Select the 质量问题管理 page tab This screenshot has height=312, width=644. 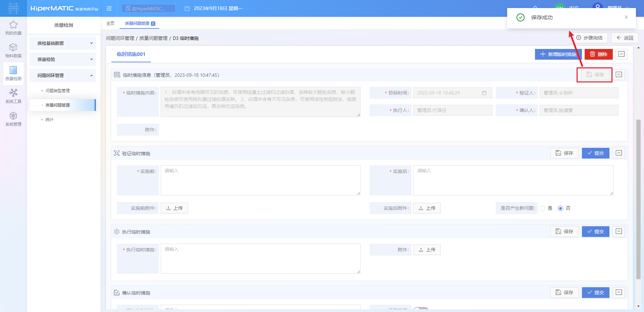137,23
